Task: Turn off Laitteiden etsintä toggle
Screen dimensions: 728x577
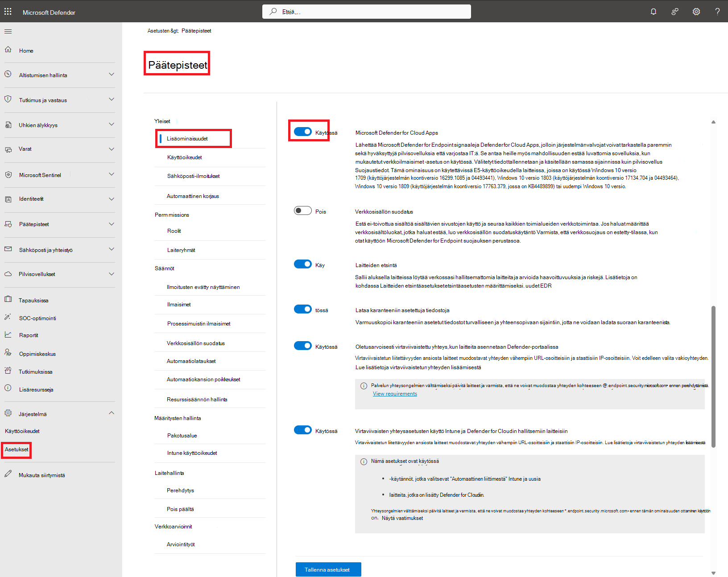Action: click(x=303, y=264)
